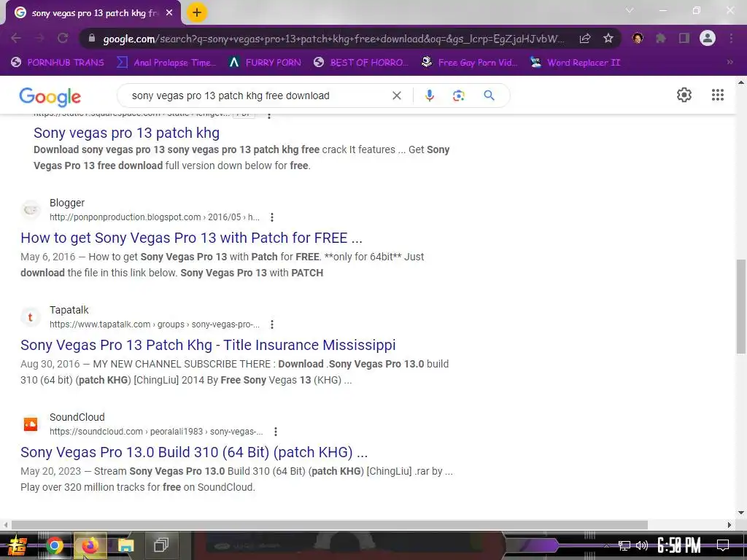Viewport: 747px width, 560px height.
Task: Open the 'Sony vegas pro 13 patch khg' result
Action: [127, 133]
